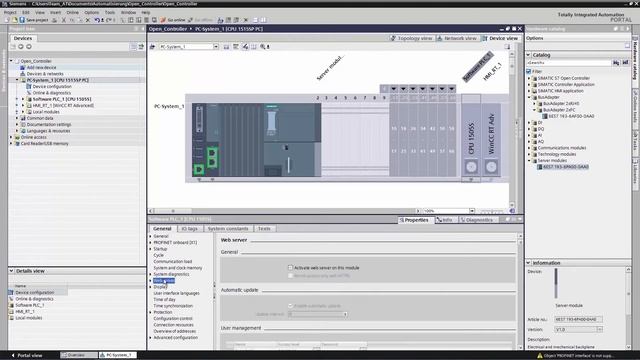640x360 pixels.
Task: Open the zoom percentage dropdown in device view
Action: tap(472, 211)
